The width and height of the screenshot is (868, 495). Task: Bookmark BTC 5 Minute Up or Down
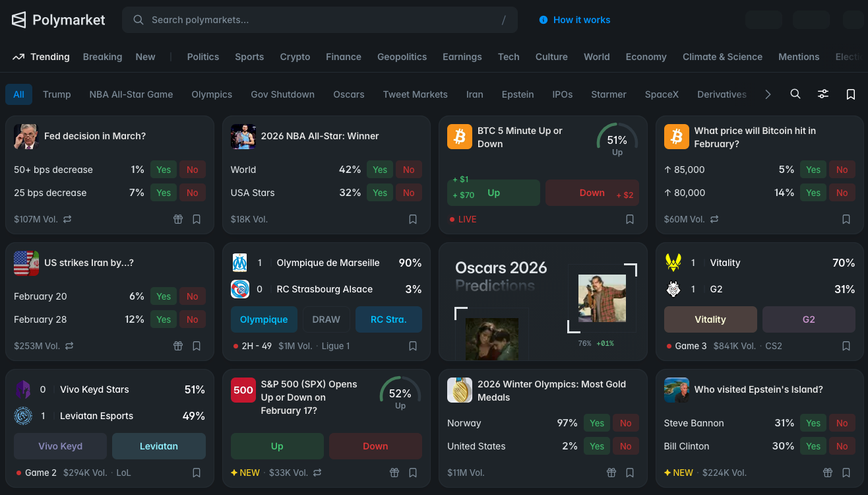630,219
